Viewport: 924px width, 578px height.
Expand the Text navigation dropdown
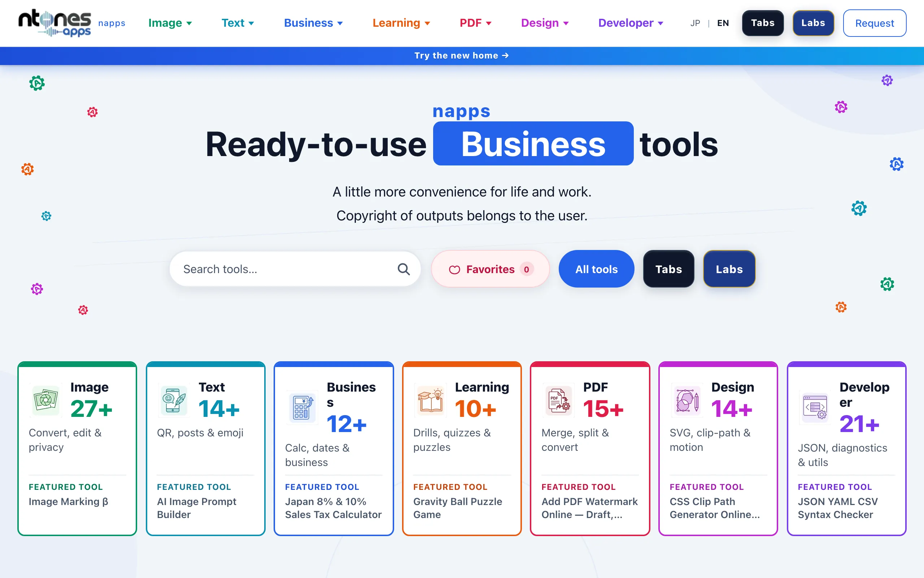tap(237, 23)
